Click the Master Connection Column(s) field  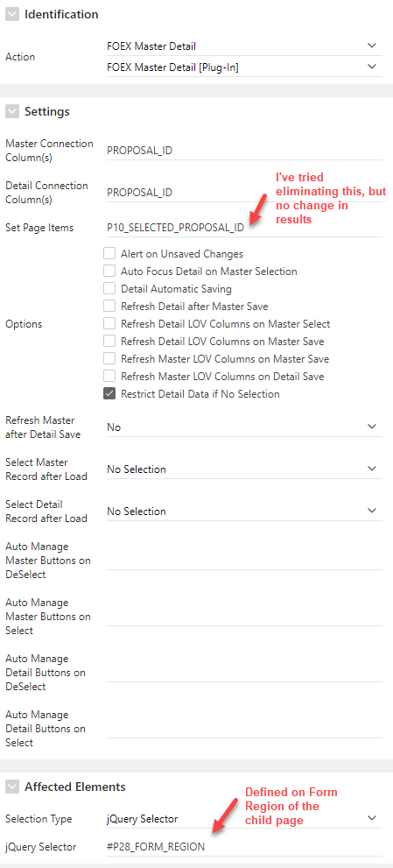point(244,151)
